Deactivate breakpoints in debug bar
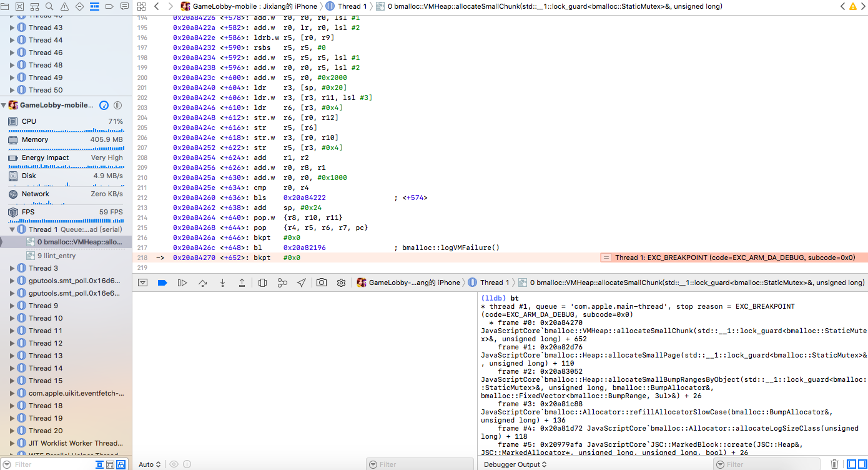 click(x=162, y=282)
